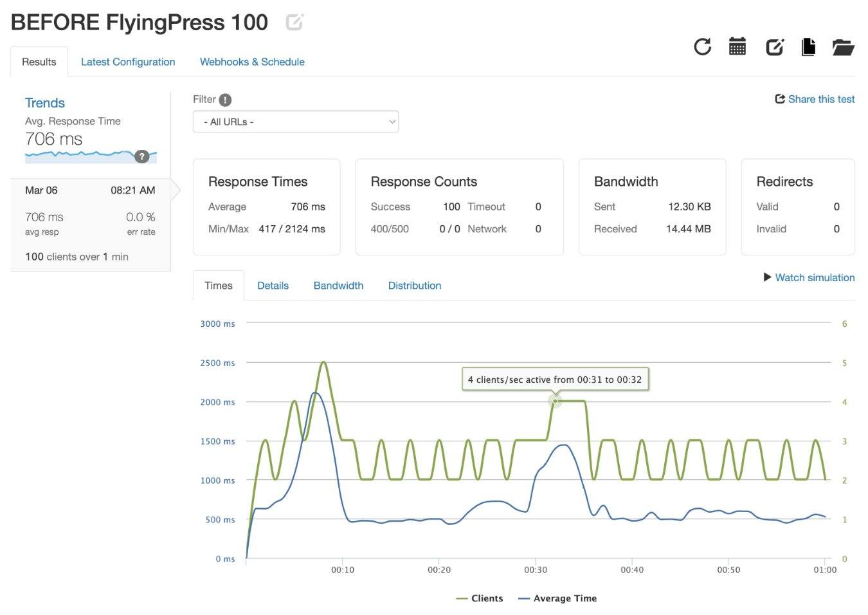Image resolution: width=868 pixels, height=615 pixels.
Task: Open the Distribution chart tab
Action: coord(414,286)
